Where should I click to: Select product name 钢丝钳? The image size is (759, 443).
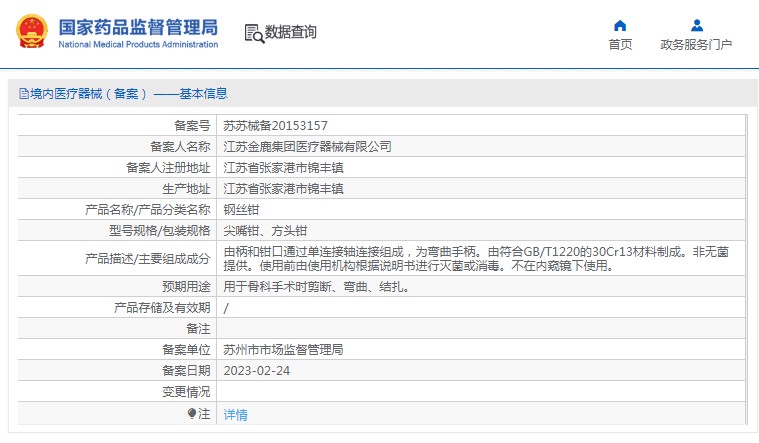tap(241, 210)
